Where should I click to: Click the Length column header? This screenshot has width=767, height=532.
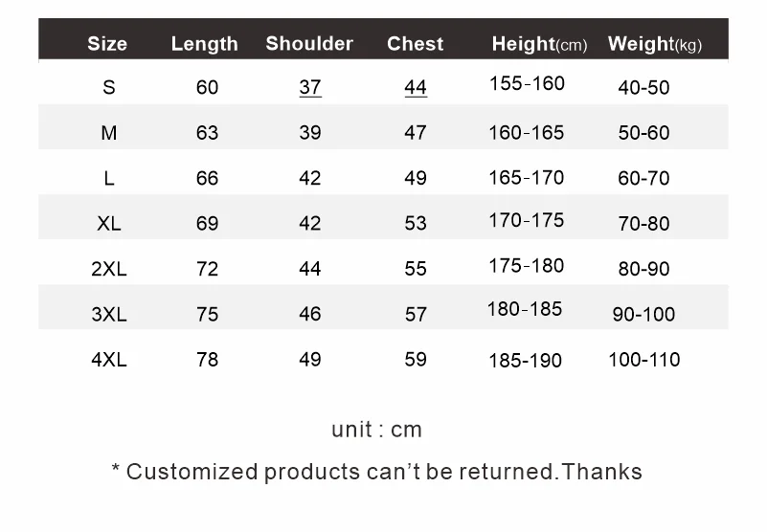[x=204, y=44]
